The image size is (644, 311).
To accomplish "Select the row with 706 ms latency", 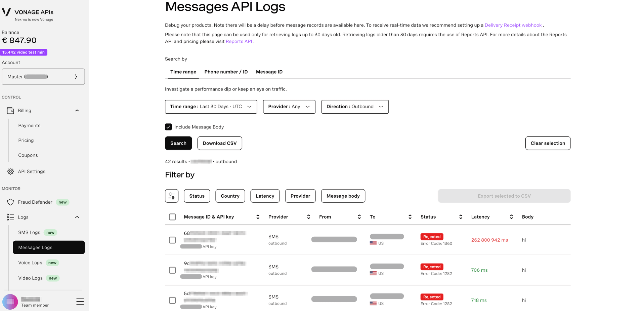I will coord(172,270).
